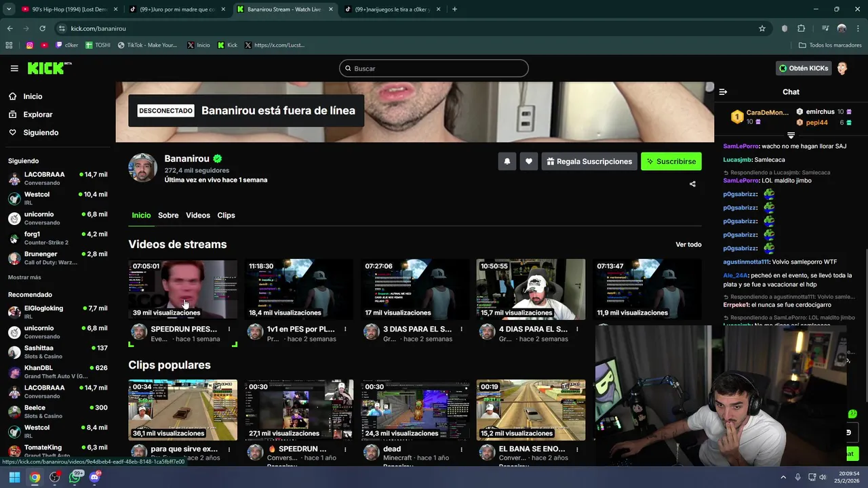Viewport: 868px width, 488px height.
Task: Click the Buscar search field
Action: [434, 68]
